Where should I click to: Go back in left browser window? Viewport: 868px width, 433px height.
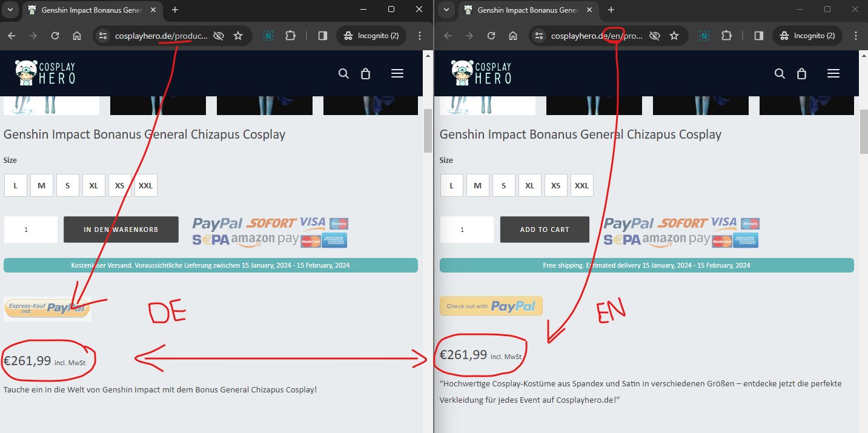click(x=12, y=36)
